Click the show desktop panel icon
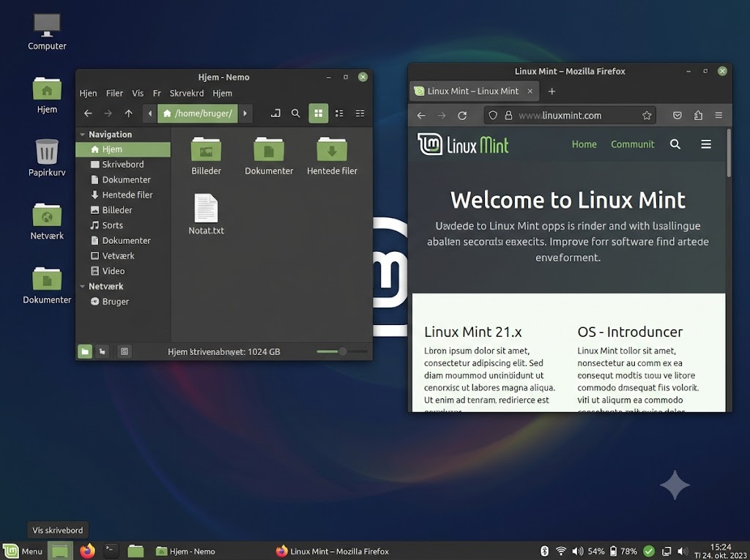The width and height of the screenshot is (750, 560). pyautogui.click(x=60, y=551)
